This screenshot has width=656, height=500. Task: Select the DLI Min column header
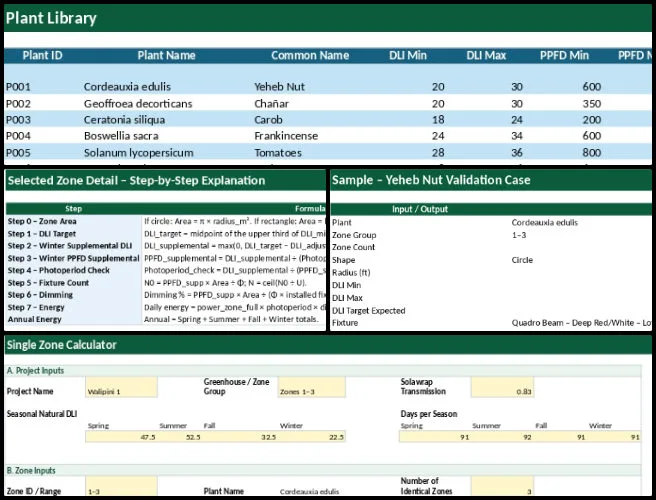(x=407, y=56)
